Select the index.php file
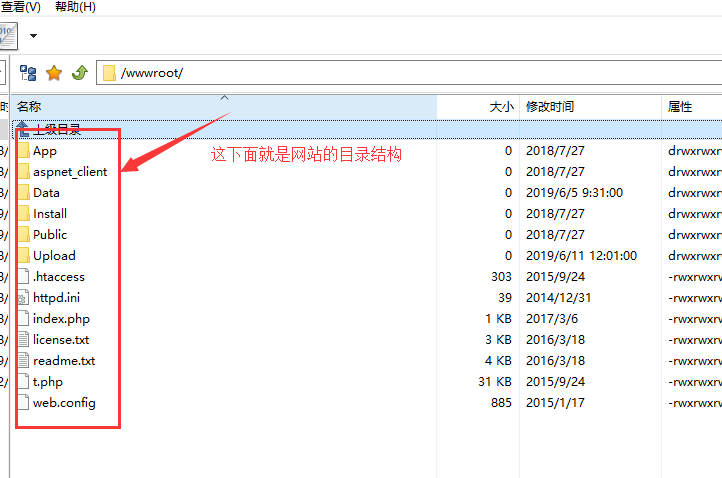Image resolution: width=722 pixels, height=478 pixels. pyautogui.click(x=62, y=319)
